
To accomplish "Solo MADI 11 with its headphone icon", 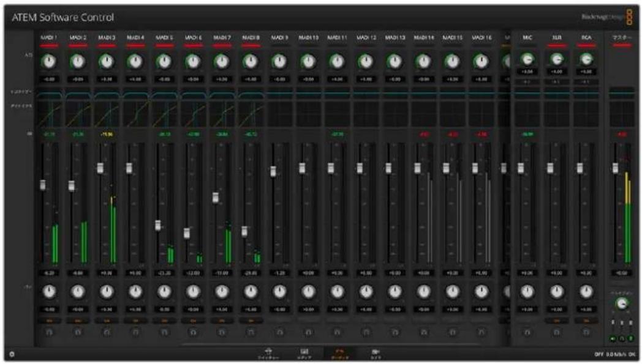I will pyautogui.click(x=338, y=333).
